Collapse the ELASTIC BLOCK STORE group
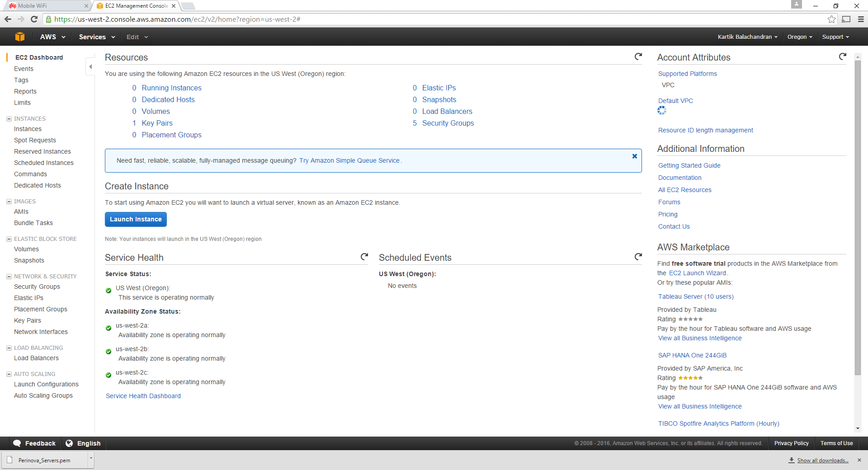 click(x=9, y=239)
